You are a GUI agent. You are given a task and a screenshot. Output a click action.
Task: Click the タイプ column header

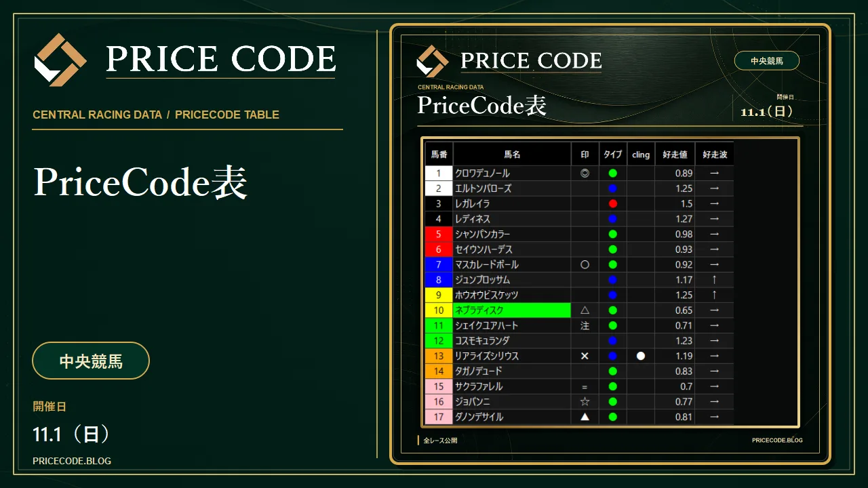coord(613,155)
